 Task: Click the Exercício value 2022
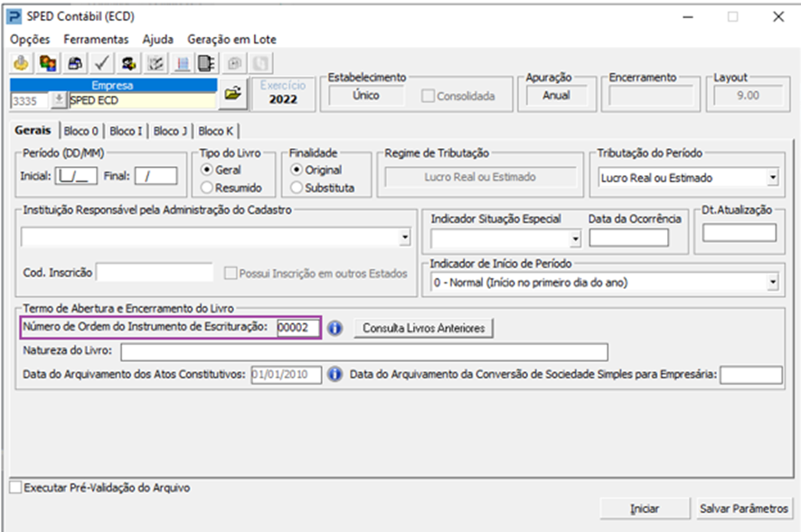283,99
